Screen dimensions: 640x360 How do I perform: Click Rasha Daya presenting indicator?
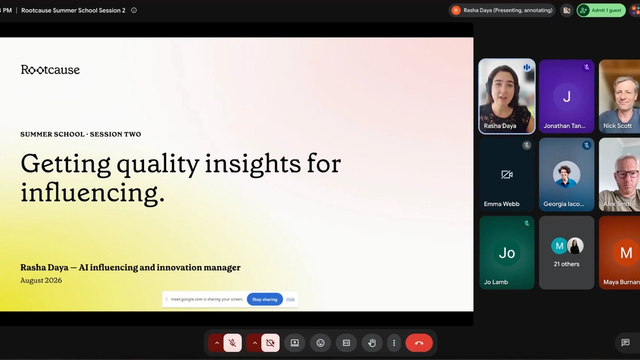[x=502, y=10]
